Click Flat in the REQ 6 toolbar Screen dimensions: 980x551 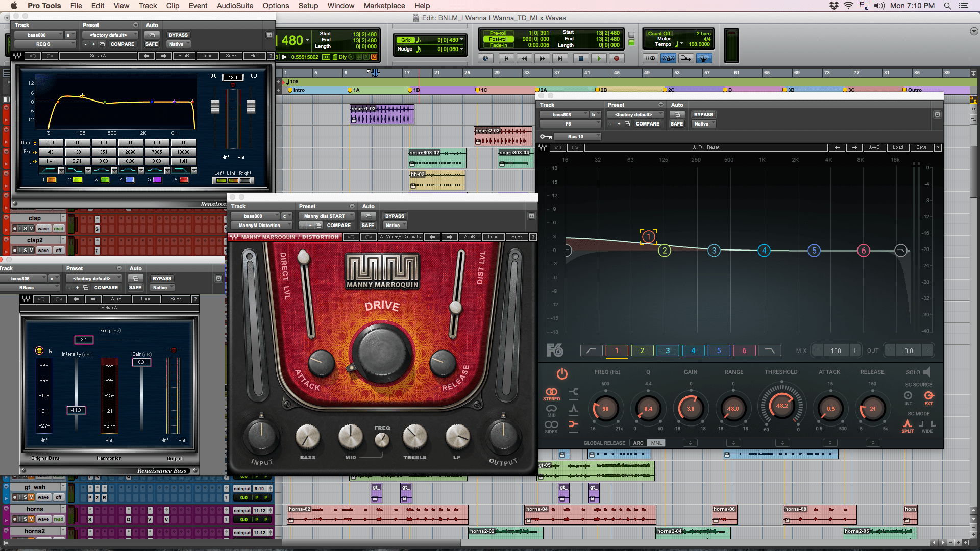(254, 56)
